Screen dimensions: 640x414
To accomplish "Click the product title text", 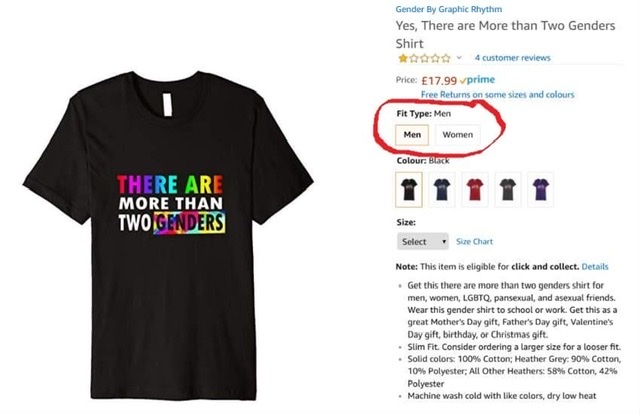I will pyautogui.click(x=490, y=35).
